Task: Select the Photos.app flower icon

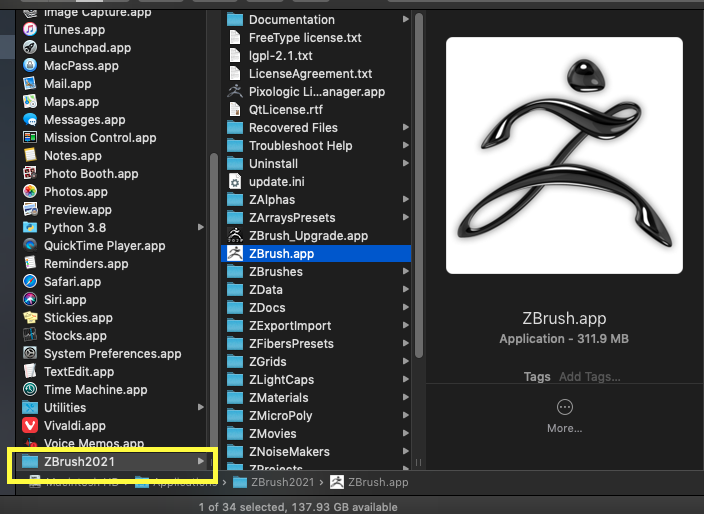Action: pyautogui.click(x=30, y=191)
